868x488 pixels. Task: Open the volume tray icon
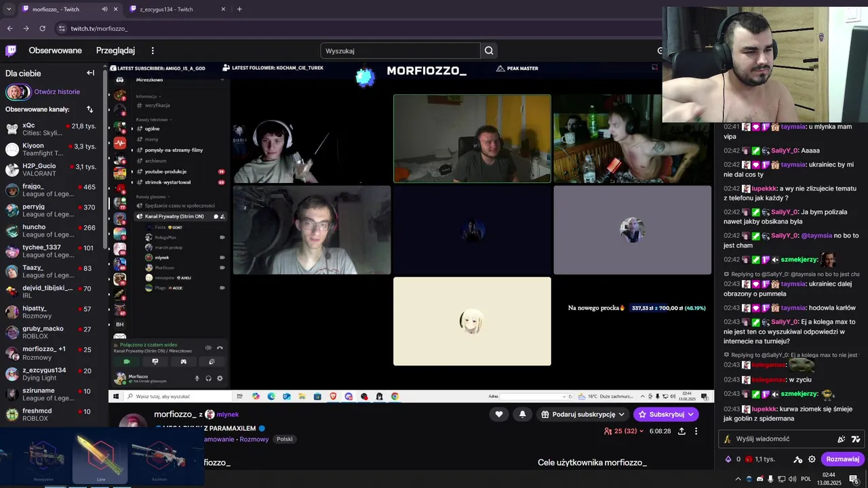coord(792,479)
